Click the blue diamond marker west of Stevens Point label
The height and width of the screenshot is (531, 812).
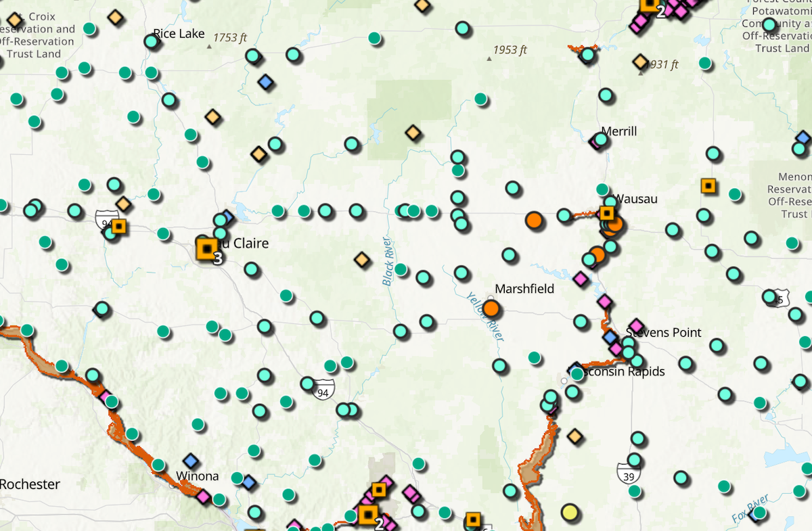(x=610, y=337)
